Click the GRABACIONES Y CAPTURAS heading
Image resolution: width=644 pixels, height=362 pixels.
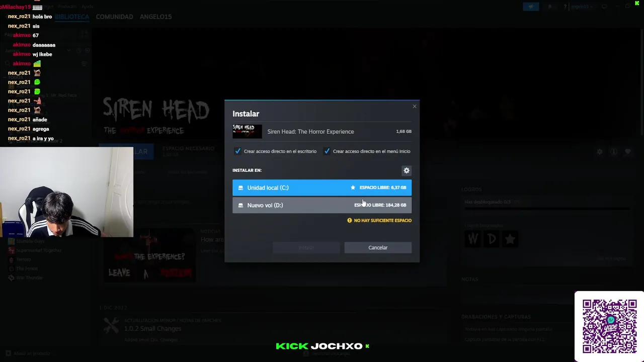click(496, 317)
